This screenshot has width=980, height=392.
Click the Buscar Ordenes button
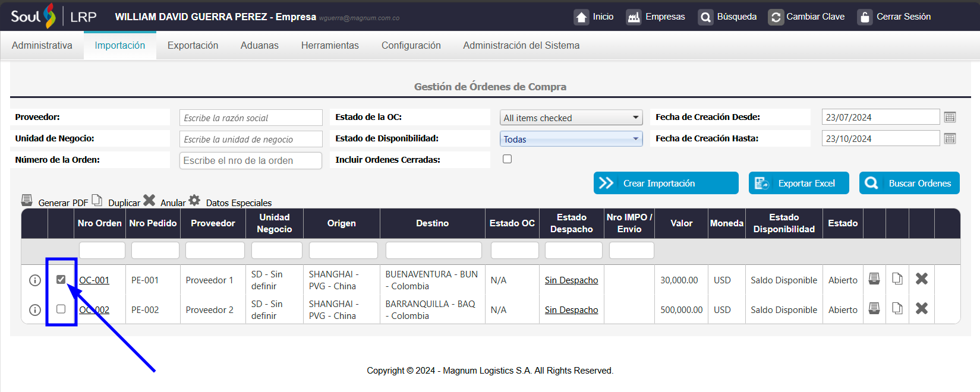[909, 184]
